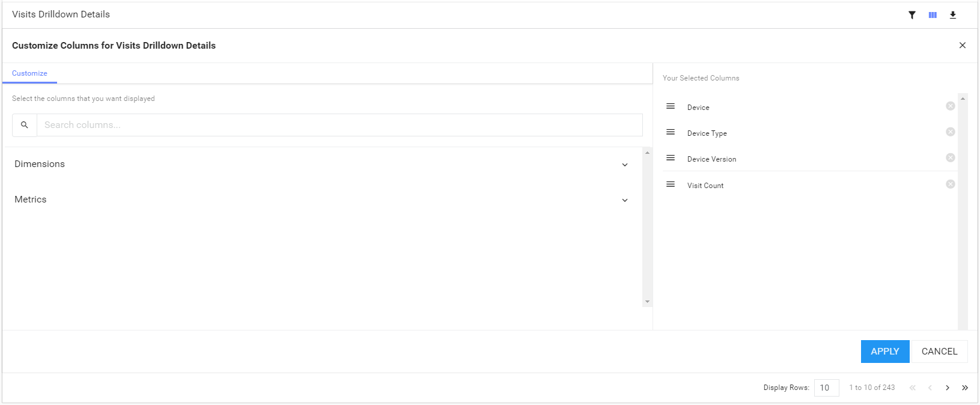980x405 pixels.
Task: Cancel the column customization
Action: click(940, 352)
